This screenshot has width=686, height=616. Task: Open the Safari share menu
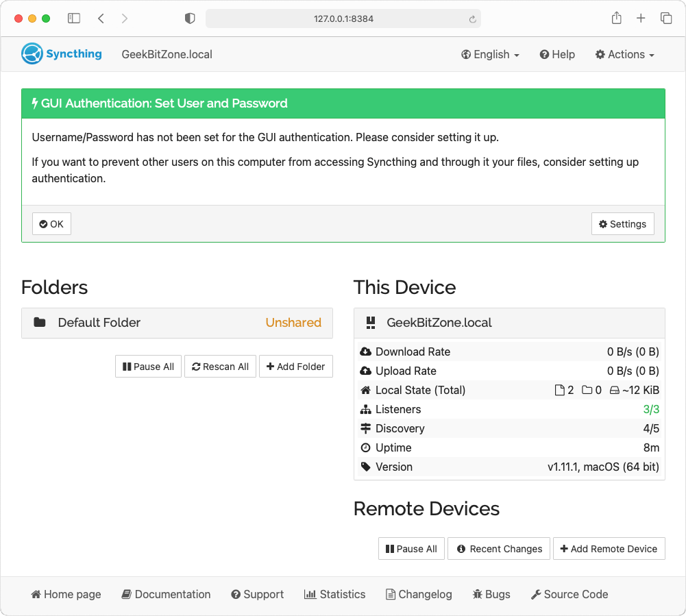click(x=616, y=18)
